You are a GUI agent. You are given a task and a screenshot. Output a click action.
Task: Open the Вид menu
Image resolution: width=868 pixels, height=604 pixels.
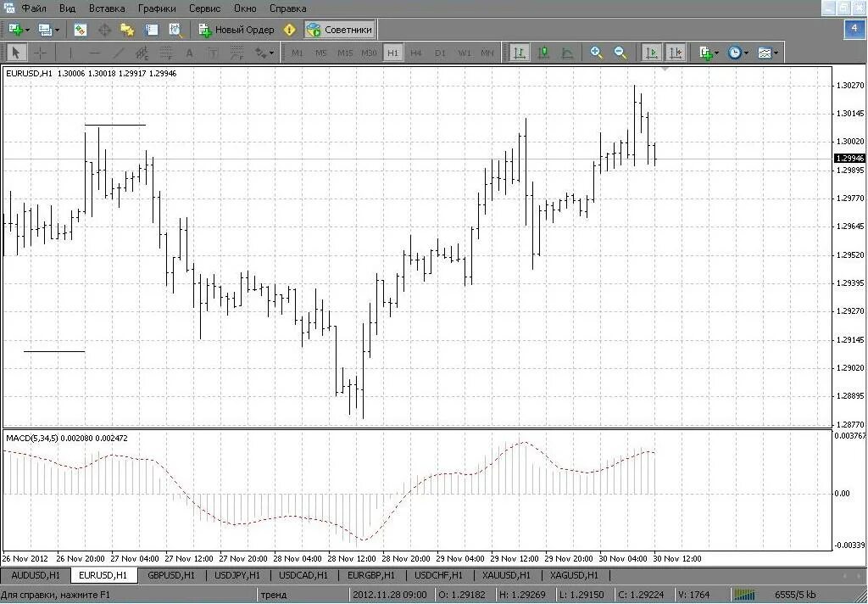point(67,8)
